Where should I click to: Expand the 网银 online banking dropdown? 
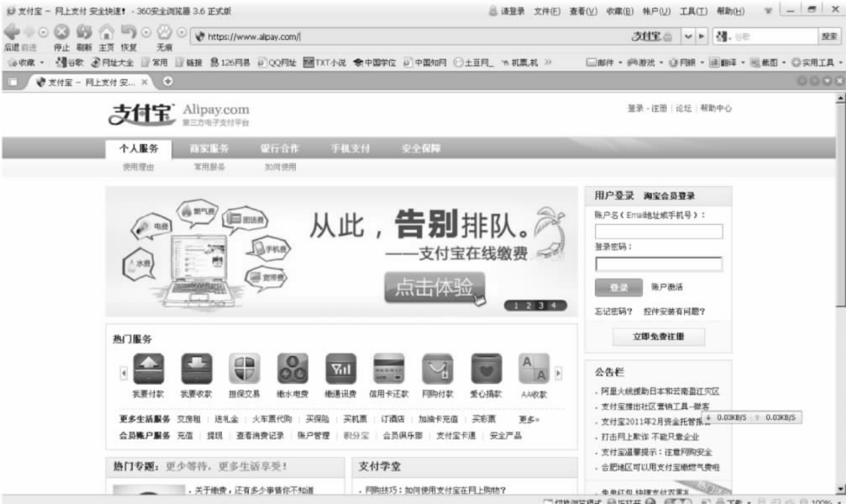[x=702, y=63]
